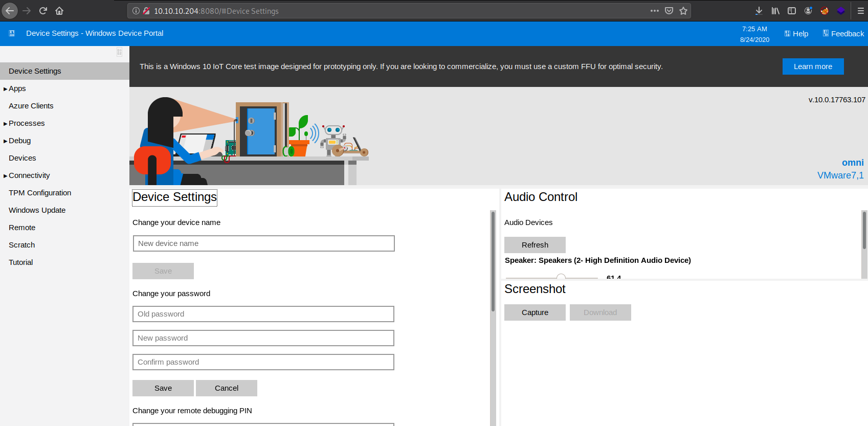Open the Firefox account icon
The image size is (868, 426).
click(808, 11)
